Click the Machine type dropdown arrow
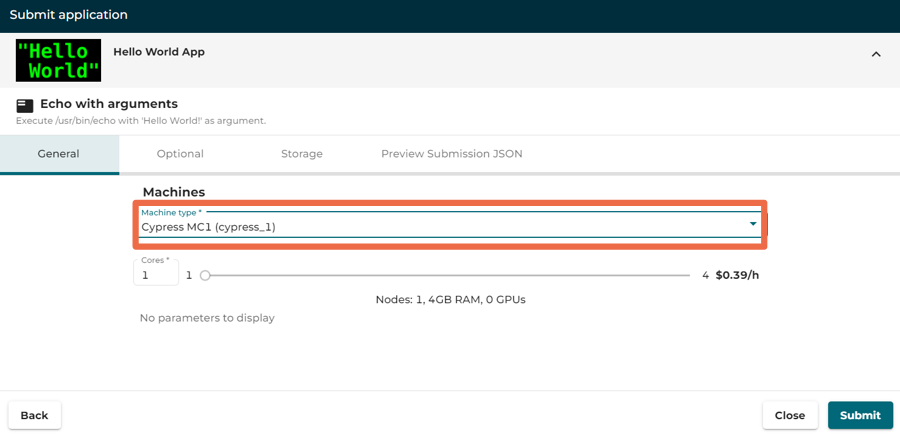The height and width of the screenshot is (436, 900). (753, 224)
